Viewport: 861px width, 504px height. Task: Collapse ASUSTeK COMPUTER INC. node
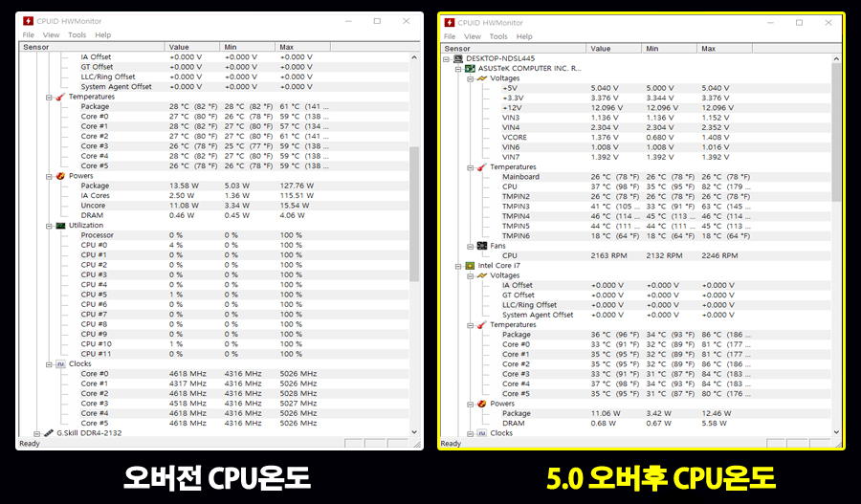458,69
